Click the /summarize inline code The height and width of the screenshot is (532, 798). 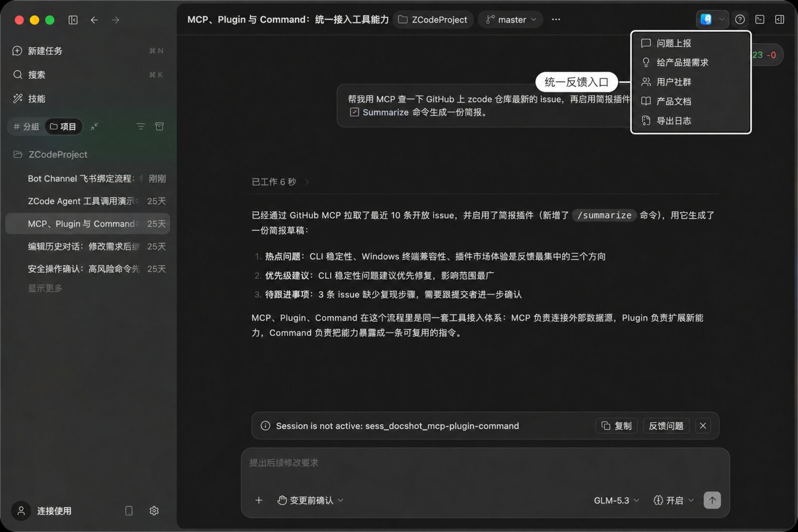[x=604, y=215]
